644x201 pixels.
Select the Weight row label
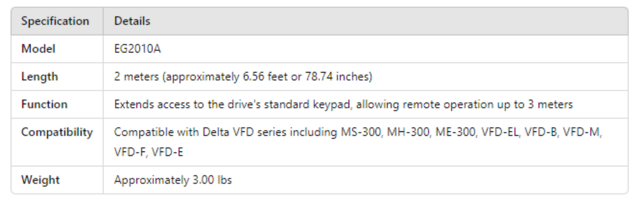click(x=41, y=180)
